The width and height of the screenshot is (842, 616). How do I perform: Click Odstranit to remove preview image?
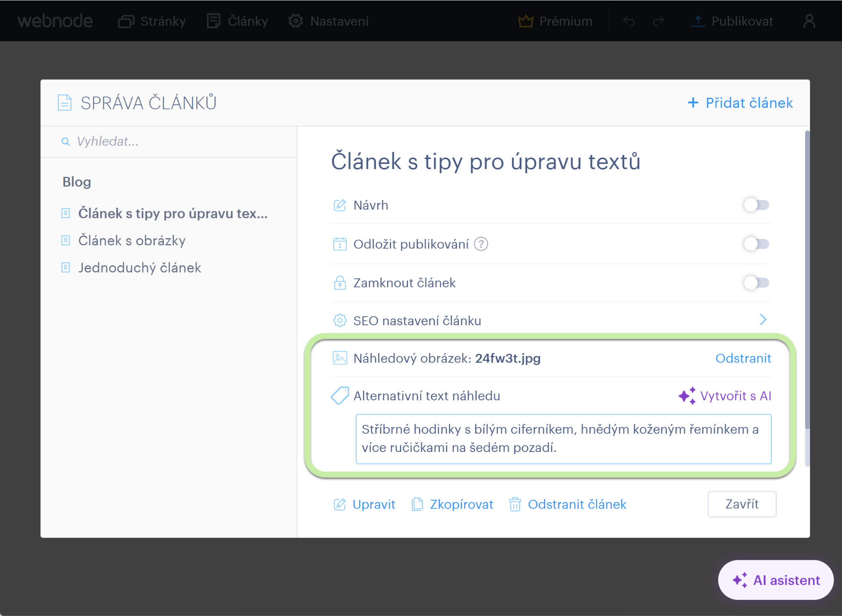pos(743,358)
